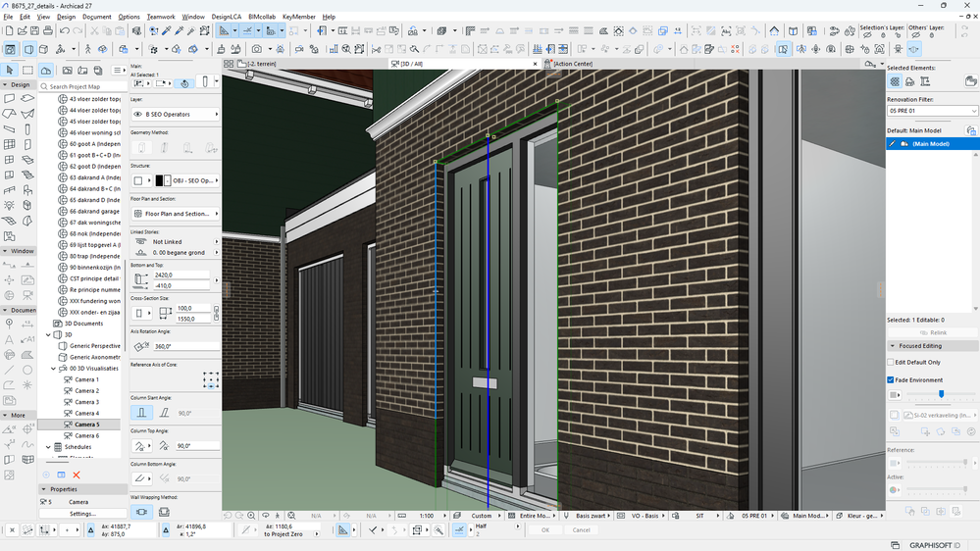Viewport: 980px width, 551px height.
Task: Collapse the 00 3D Visualisaties group
Action: click(53, 369)
